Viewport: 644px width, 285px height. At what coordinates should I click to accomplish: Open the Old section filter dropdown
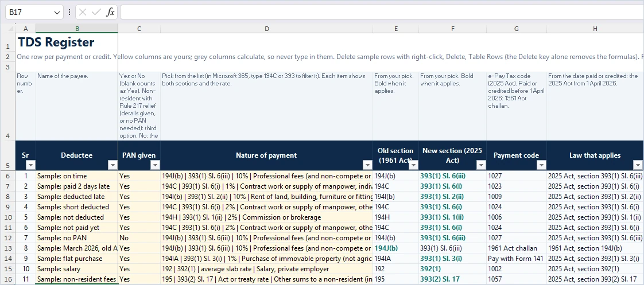pos(414,165)
